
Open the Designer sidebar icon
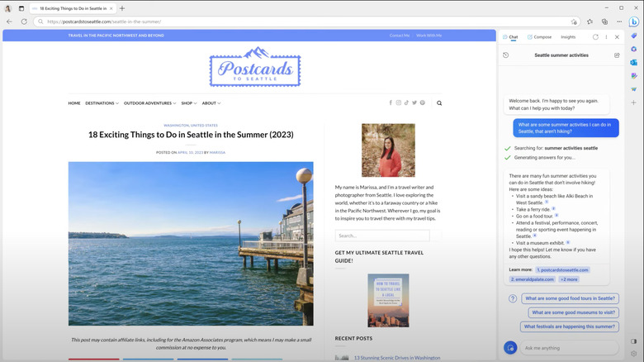click(634, 76)
